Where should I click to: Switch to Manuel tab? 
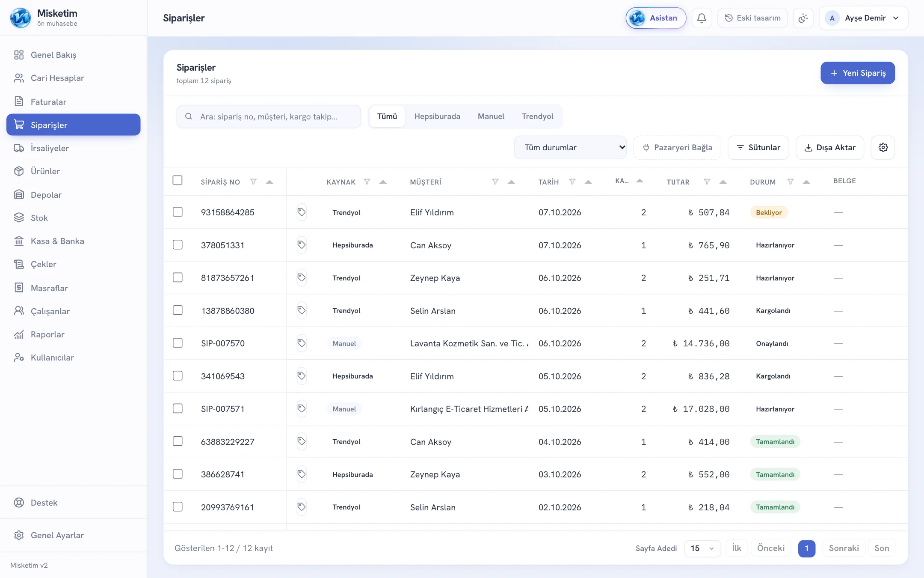pyautogui.click(x=491, y=116)
